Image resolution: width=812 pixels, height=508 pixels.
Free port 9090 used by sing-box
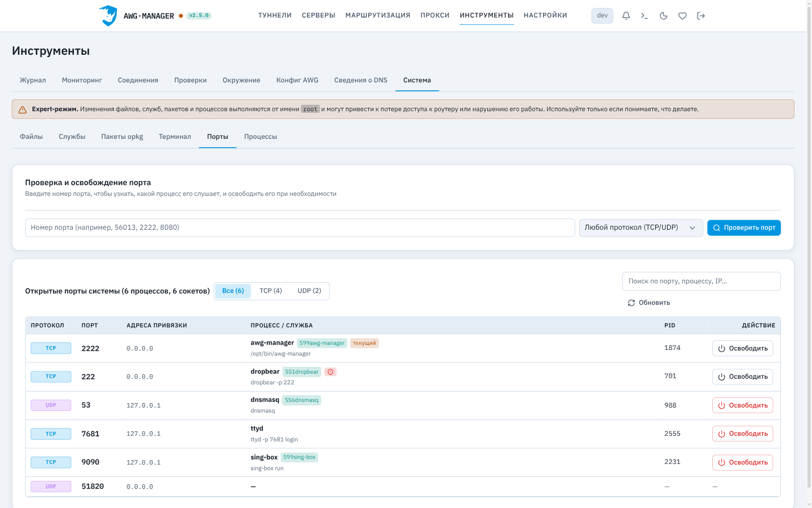[743, 462]
